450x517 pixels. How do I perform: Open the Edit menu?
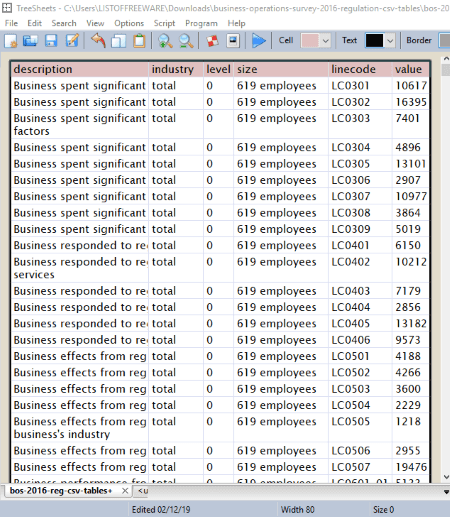tap(34, 23)
